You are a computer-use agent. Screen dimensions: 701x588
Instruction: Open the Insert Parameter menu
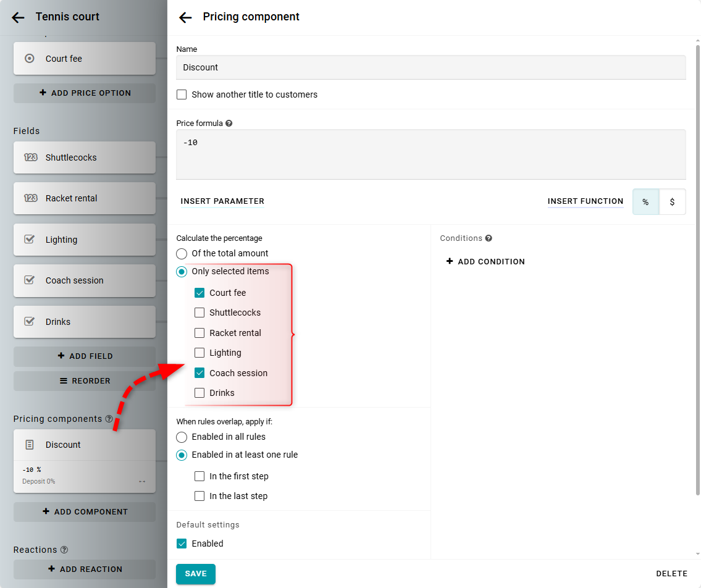[222, 201]
